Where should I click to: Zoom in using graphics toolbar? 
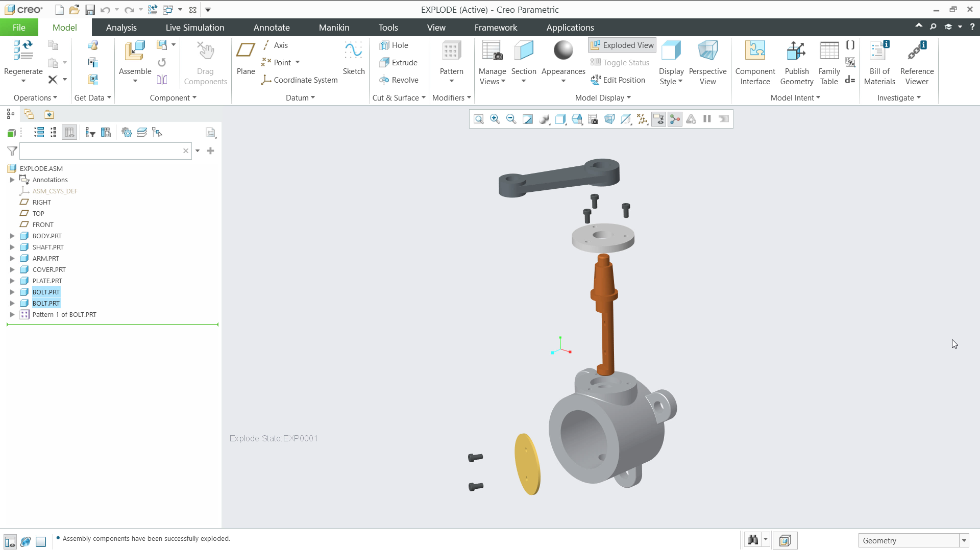[495, 119]
